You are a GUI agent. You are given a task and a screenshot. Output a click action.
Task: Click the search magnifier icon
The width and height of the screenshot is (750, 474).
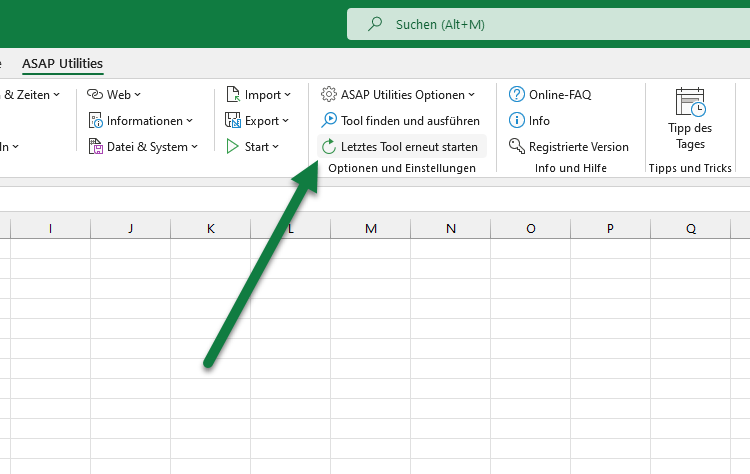375,23
